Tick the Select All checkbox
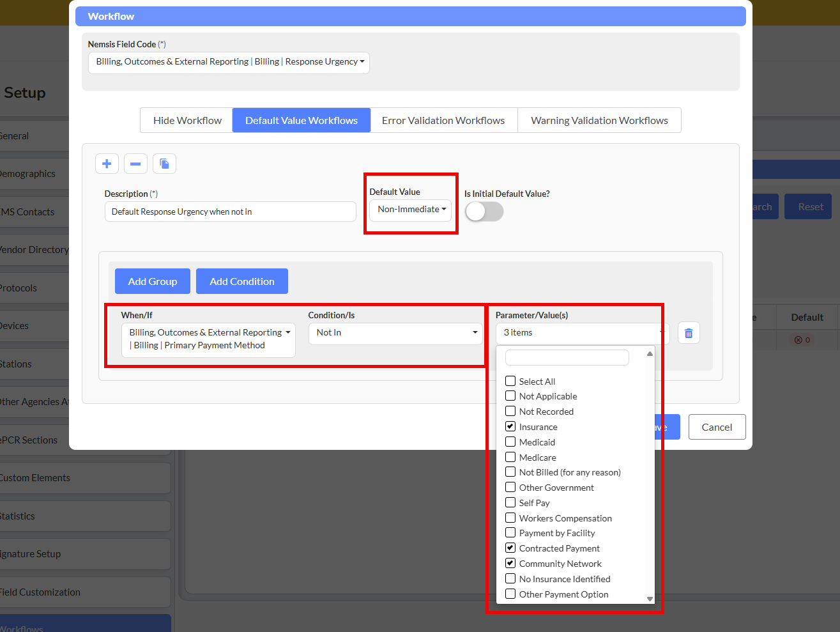The width and height of the screenshot is (840, 632). coord(510,382)
